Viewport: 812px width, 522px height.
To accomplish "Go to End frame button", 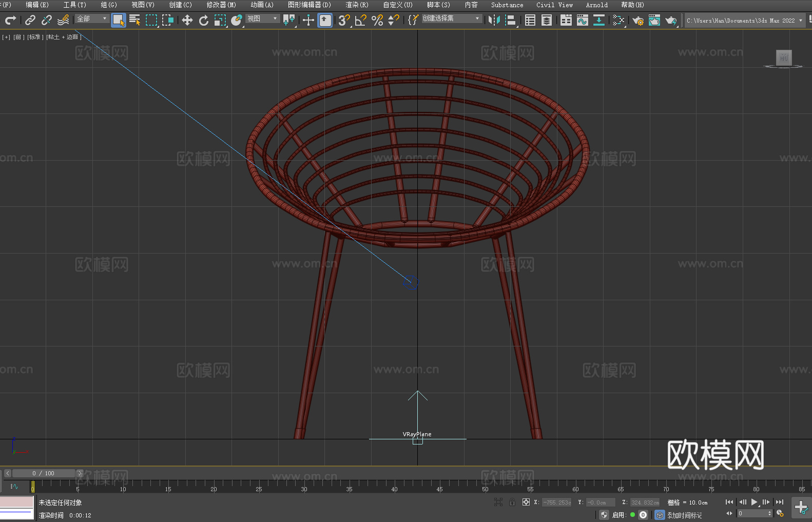I will 779,502.
